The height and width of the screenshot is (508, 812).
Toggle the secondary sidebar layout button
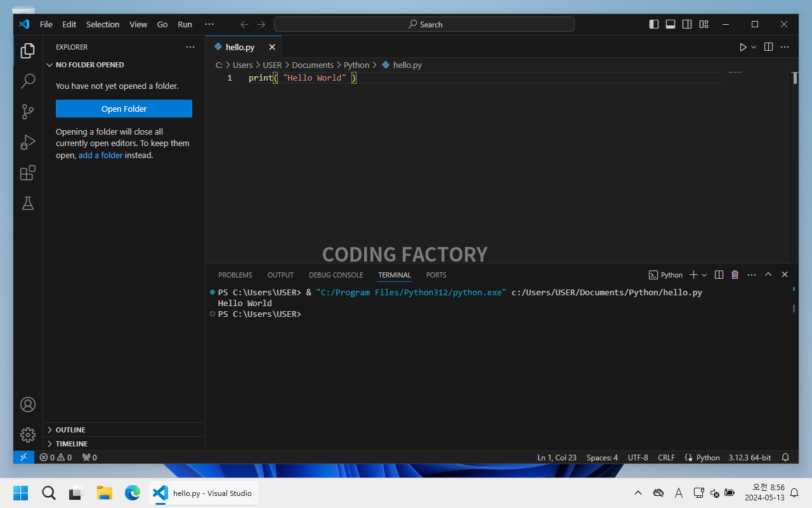tap(687, 24)
